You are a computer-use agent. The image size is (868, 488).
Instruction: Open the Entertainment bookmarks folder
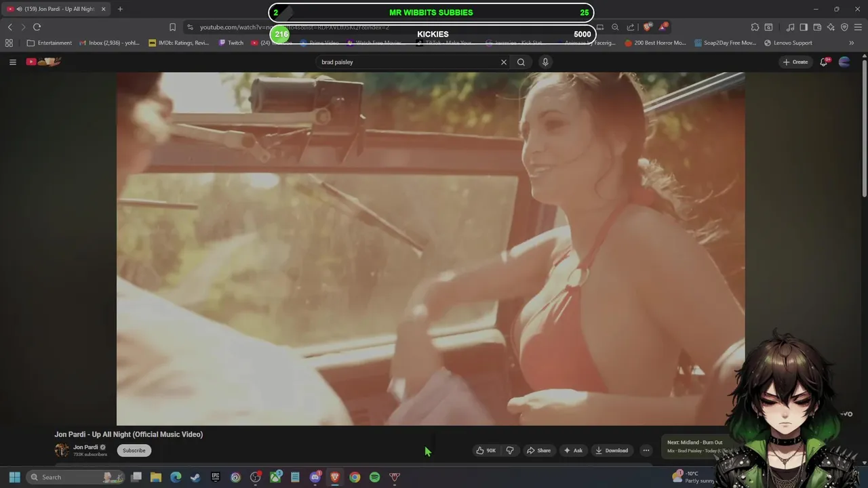coord(50,43)
